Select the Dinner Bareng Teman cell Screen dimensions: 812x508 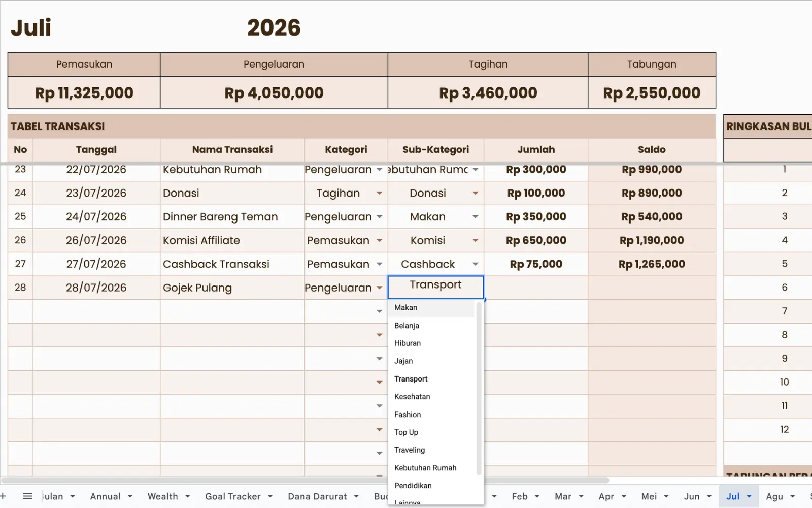pyautogui.click(x=232, y=217)
